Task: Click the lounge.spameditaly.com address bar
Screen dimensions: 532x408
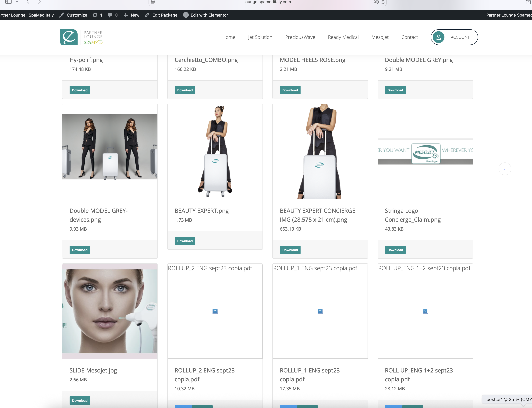Action: coord(267,2)
